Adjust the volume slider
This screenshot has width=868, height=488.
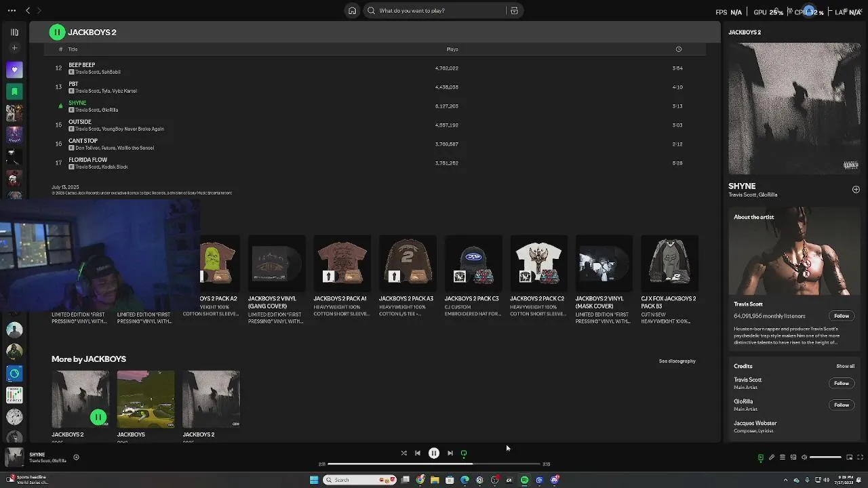[825, 457]
